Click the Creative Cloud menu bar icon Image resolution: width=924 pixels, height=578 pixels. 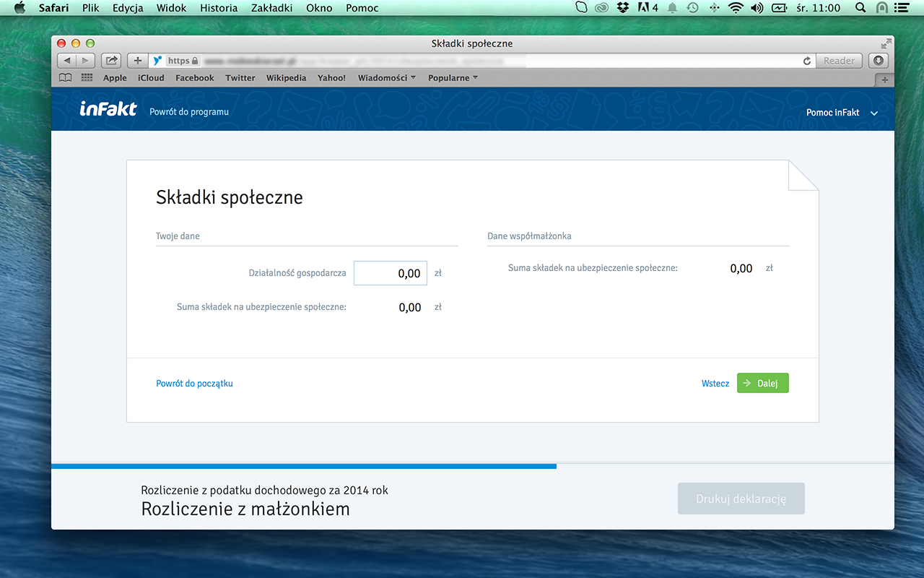pos(602,8)
